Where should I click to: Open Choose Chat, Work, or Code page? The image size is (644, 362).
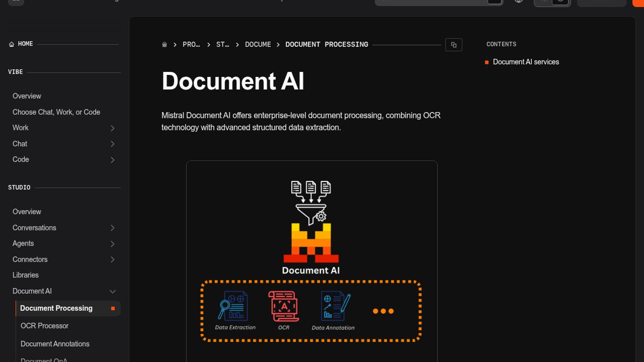[x=56, y=112]
